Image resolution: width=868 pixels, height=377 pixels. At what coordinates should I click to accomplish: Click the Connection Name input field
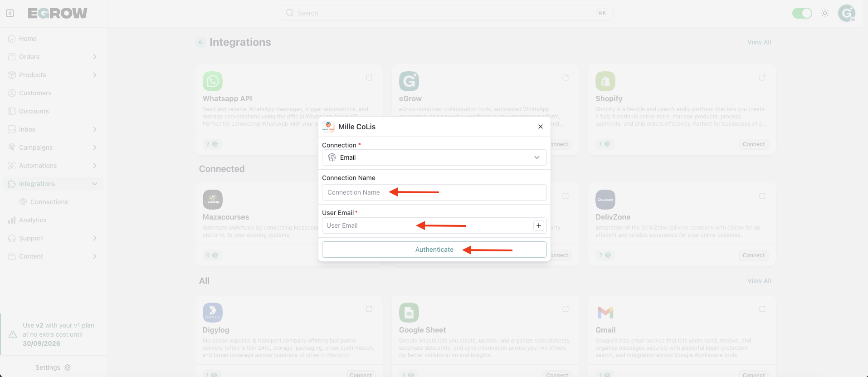(434, 192)
